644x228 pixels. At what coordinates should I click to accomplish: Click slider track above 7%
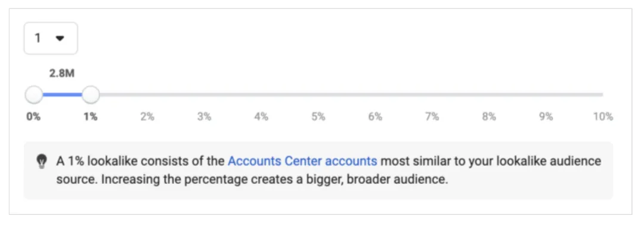(x=432, y=94)
